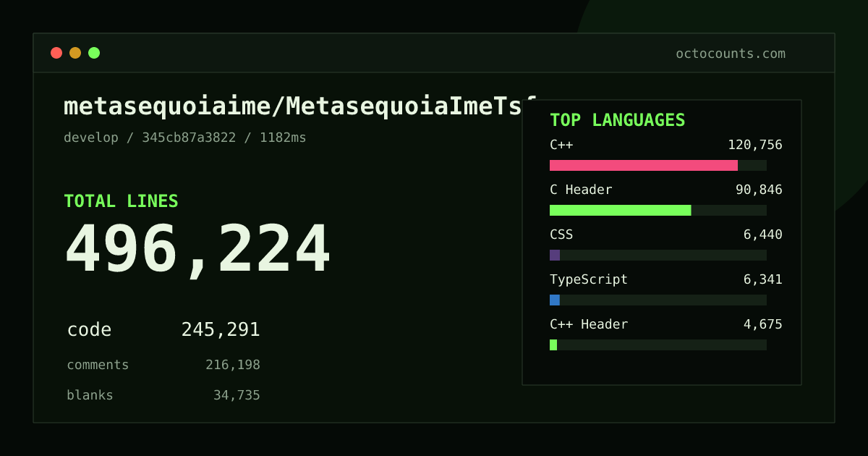
Task: Click the 4,675 C++ Header count
Action: click(763, 324)
